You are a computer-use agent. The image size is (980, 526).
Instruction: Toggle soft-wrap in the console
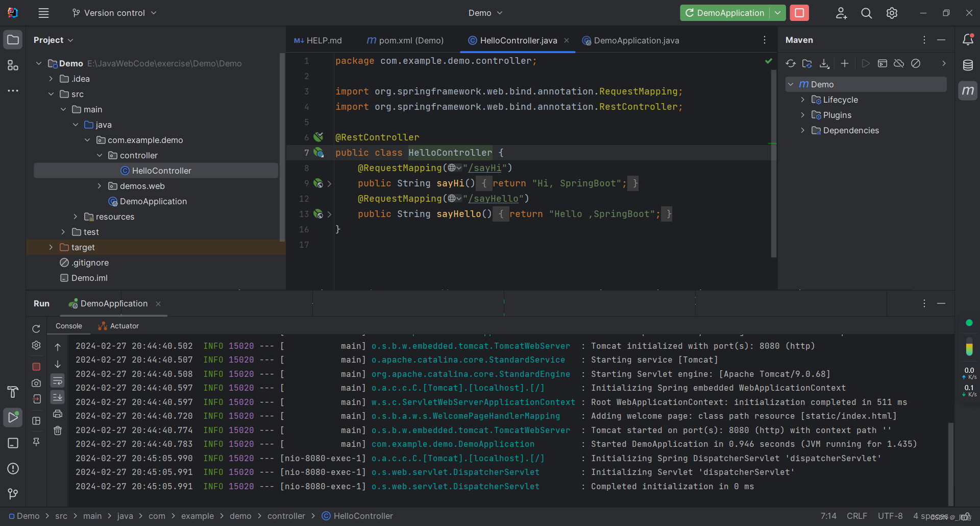[58, 380]
